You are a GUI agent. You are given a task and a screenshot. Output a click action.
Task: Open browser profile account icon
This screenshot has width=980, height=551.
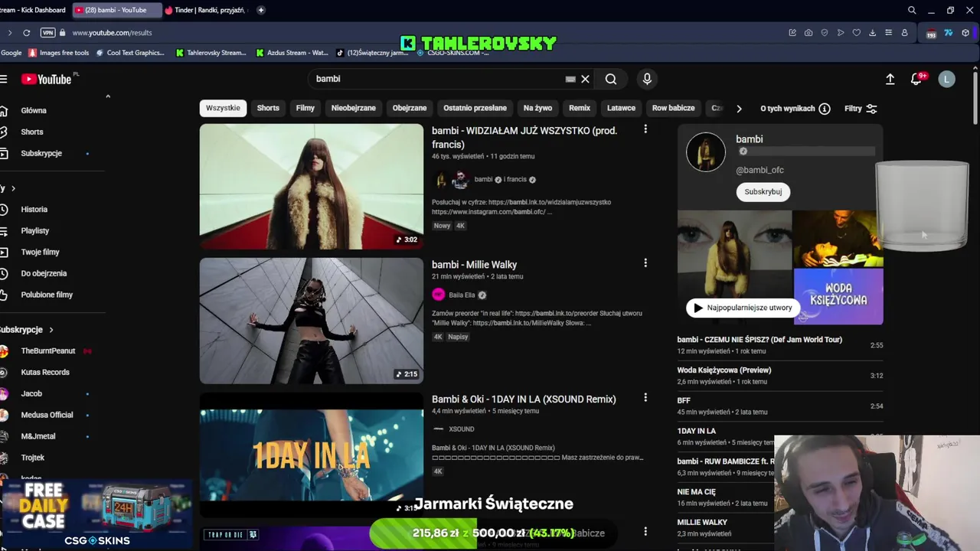(x=904, y=33)
